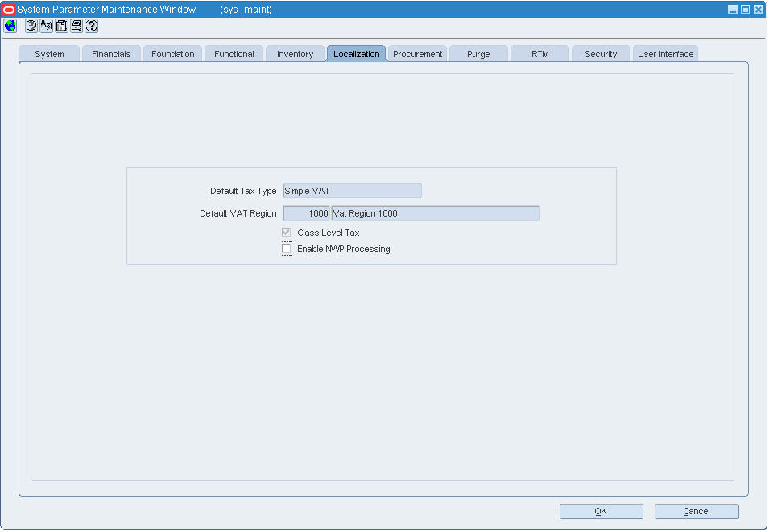The width and height of the screenshot is (769, 532).
Task: Go to the Foundation tab
Action: coord(172,54)
